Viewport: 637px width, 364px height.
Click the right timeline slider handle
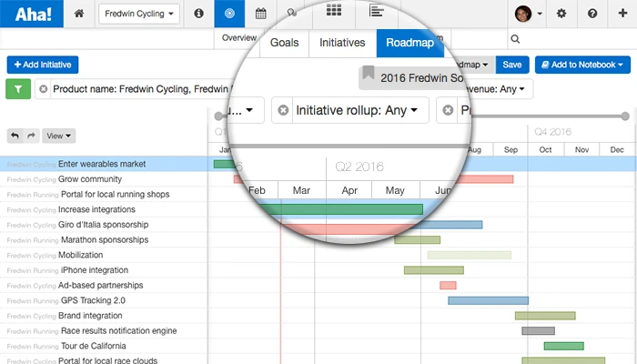pyautogui.click(x=625, y=116)
